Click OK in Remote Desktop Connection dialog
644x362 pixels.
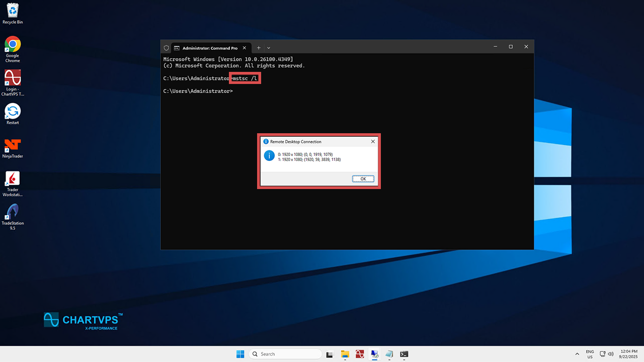tap(363, 179)
